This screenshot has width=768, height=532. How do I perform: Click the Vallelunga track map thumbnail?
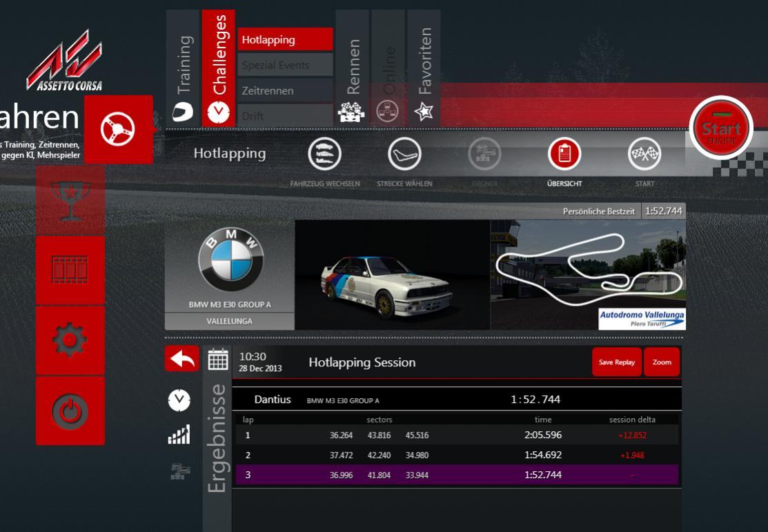coord(588,275)
